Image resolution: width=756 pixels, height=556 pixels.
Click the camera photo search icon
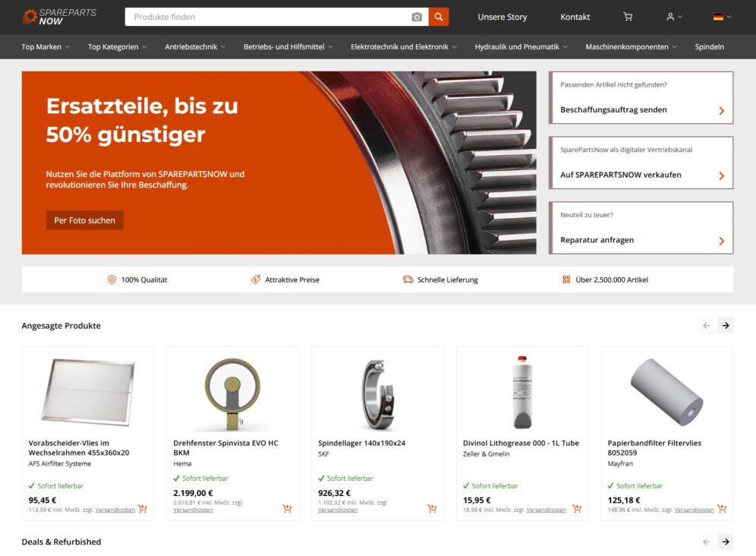click(x=417, y=17)
